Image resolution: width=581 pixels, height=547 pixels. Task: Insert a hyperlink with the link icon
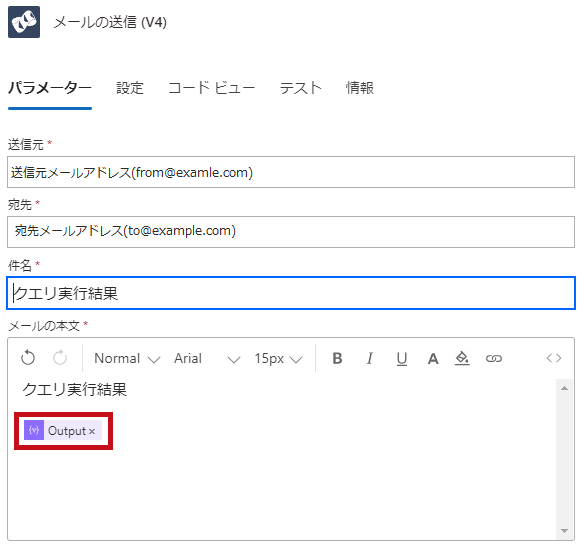[494, 358]
